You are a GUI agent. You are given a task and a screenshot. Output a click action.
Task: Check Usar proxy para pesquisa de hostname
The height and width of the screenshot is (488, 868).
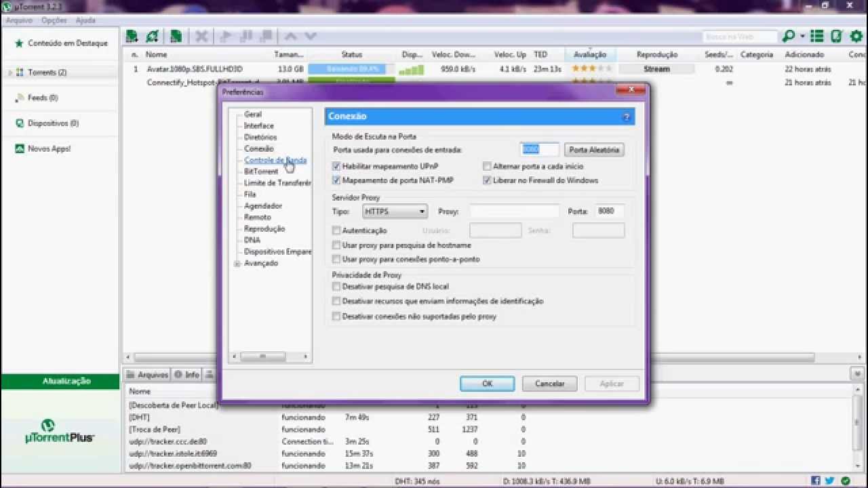(x=336, y=245)
